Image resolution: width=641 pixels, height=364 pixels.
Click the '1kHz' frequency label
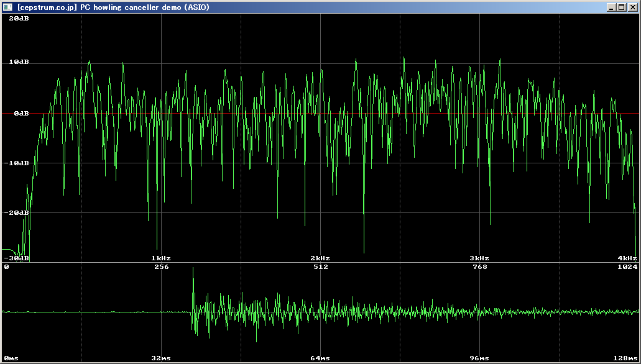click(161, 258)
